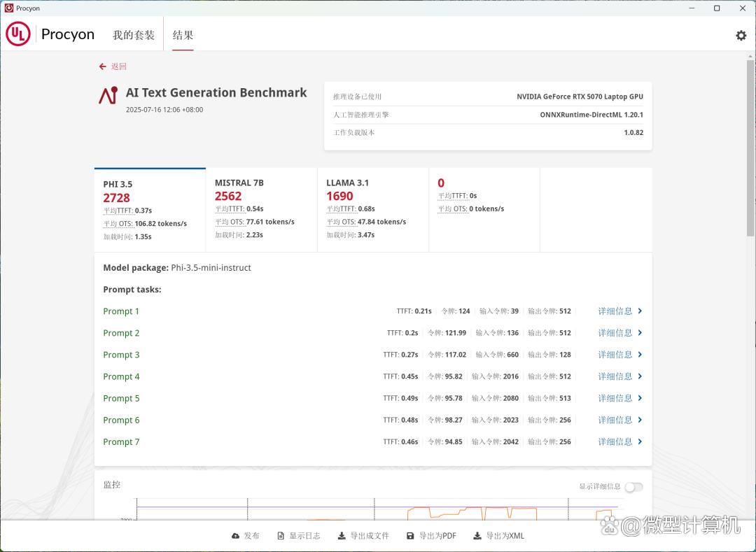
Task: Click the show log document icon
Action: click(x=281, y=536)
